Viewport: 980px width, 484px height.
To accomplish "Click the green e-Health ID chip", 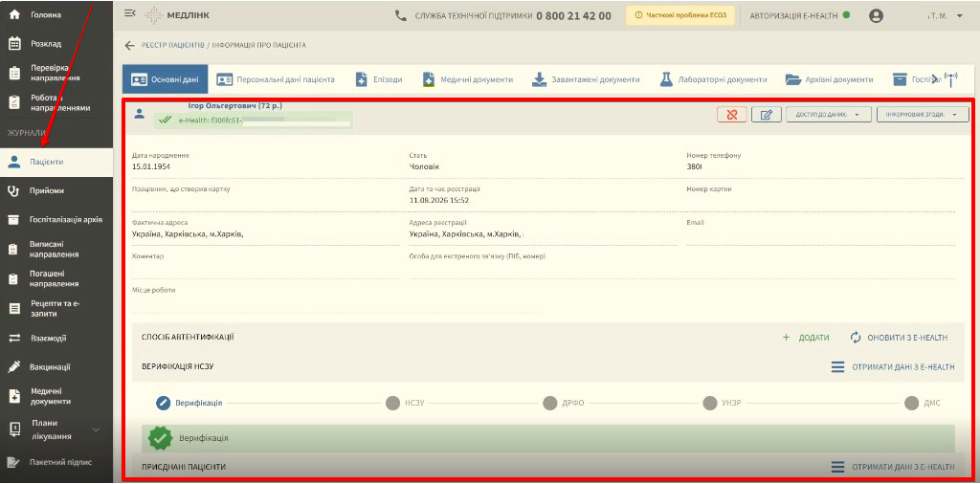I will [253, 120].
